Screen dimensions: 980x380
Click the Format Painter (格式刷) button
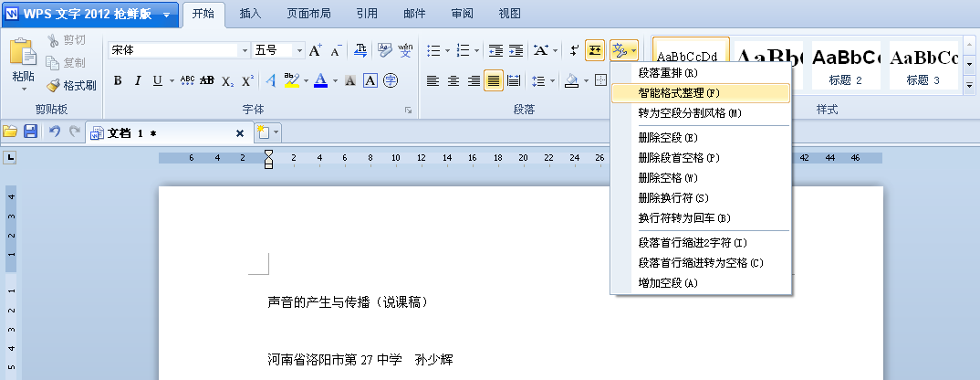pyautogui.click(x=71, y=85)
